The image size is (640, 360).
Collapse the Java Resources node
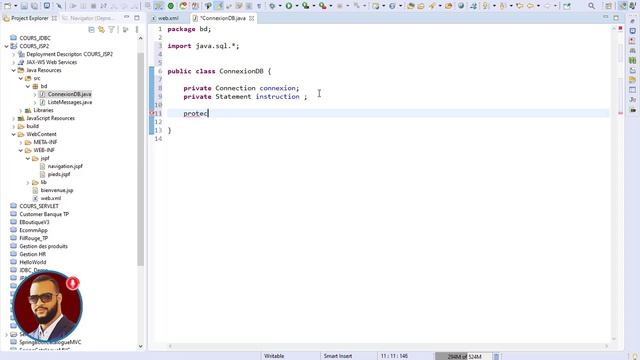pos(13,70)
